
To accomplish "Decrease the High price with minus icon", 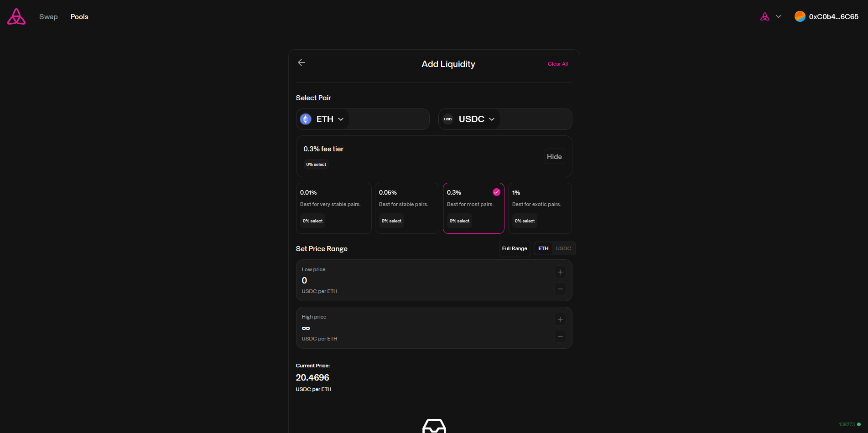I will click(560, 336).
